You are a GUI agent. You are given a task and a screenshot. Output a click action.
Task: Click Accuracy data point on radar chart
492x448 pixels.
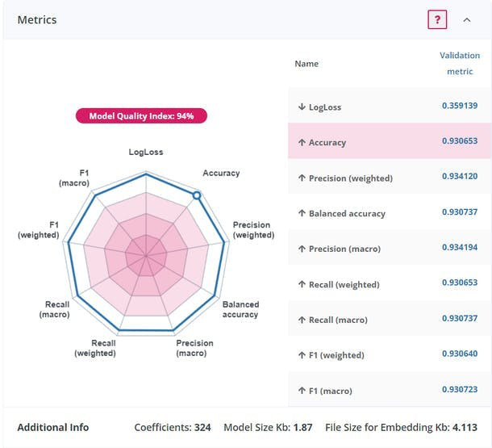196,195
